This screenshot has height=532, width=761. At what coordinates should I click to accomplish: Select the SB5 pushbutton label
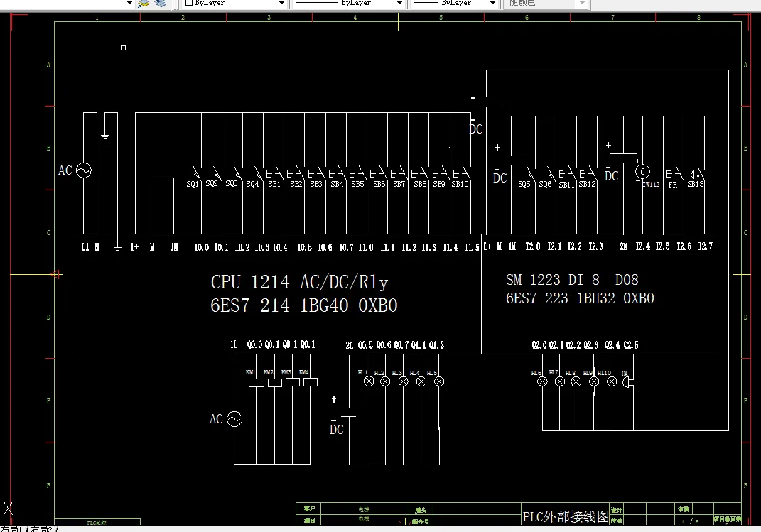click(357, 184)
